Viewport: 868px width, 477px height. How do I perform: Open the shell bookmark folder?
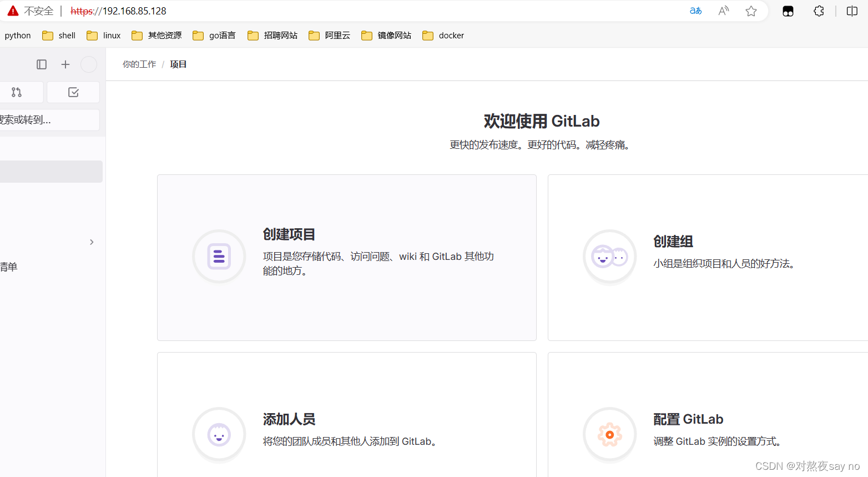point(59,36)
